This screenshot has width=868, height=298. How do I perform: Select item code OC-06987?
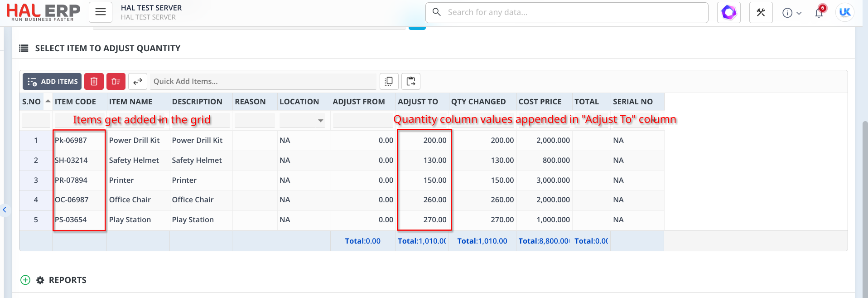72,200
